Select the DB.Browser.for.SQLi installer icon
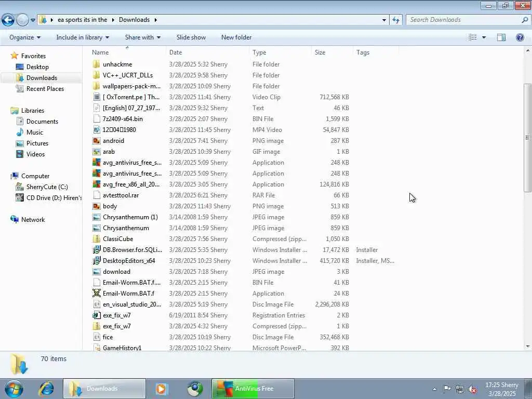 pyautogui.click(x=97, y=250)
